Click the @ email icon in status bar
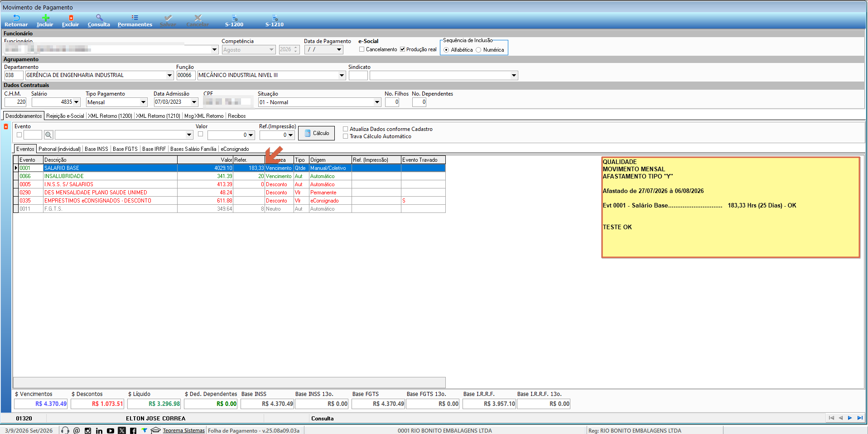 [77, 430]
